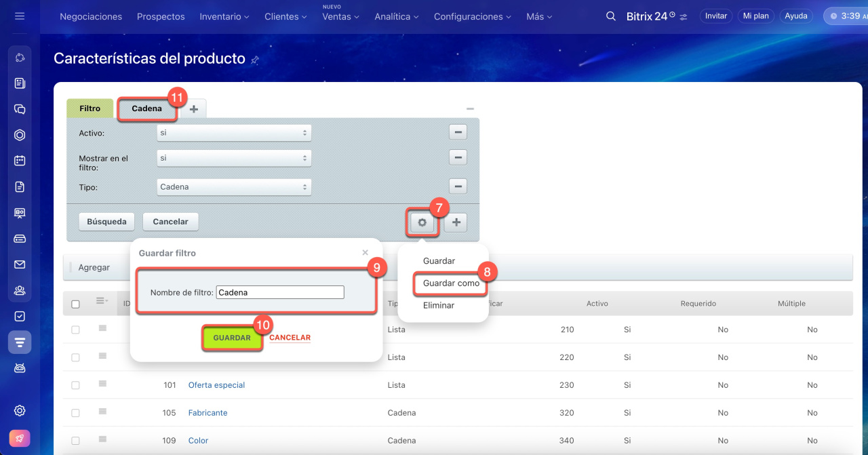Screen dimensions: 868x455
Task: Expand the Inventario menu
Action: click(x=224, y=16)
